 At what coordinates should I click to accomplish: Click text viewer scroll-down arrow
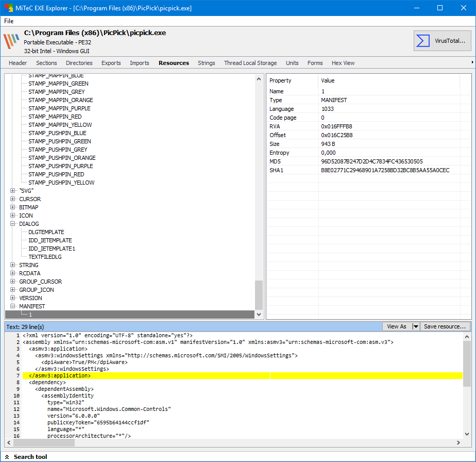pos(467,434)
